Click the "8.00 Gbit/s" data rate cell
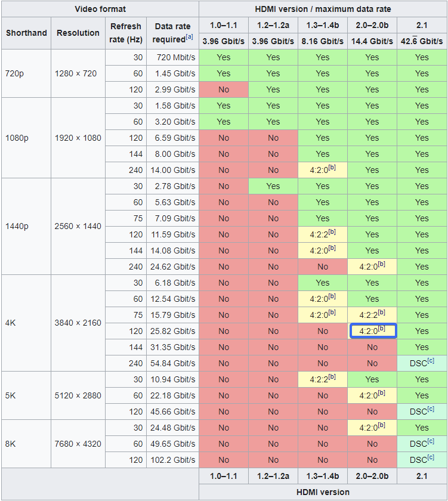The width and height of the screenshot is (448, 501). [x=172, y=154]
